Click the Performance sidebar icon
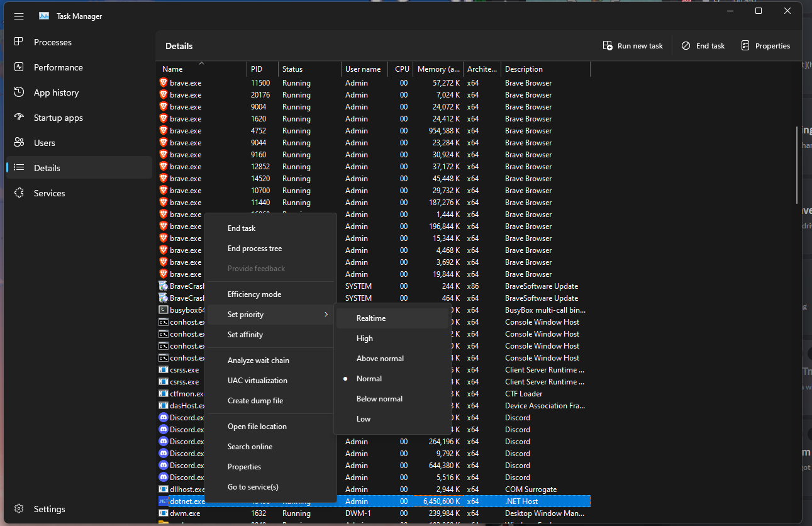Viewport: 812px width, 526px height. (x=19, y=67)
